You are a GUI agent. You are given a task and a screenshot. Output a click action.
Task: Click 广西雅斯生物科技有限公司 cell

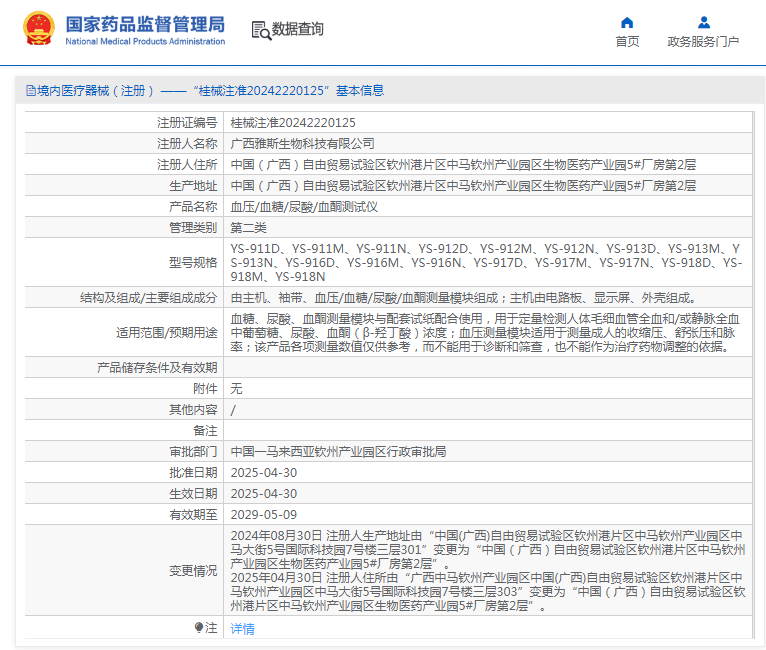coord(302,144)
